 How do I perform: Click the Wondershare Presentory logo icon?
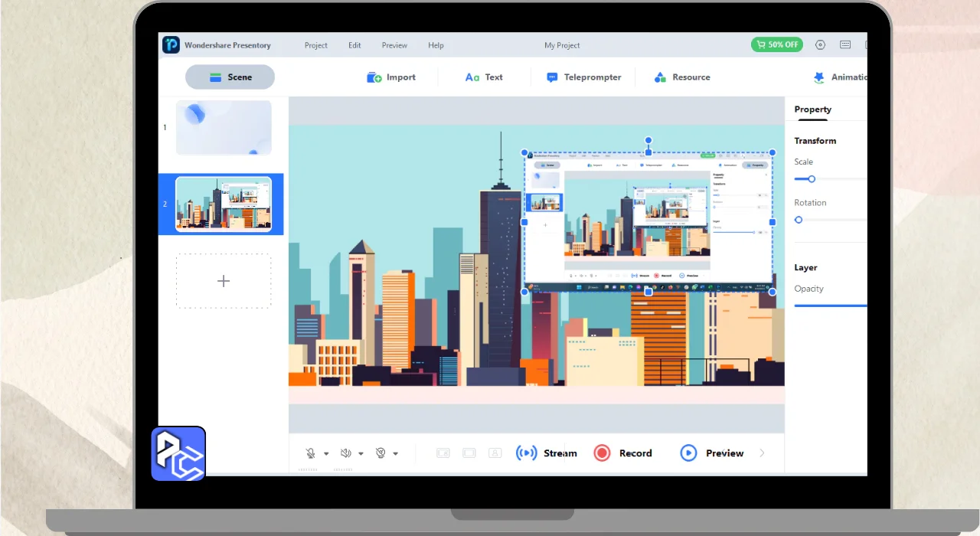[x=171, y=45]
